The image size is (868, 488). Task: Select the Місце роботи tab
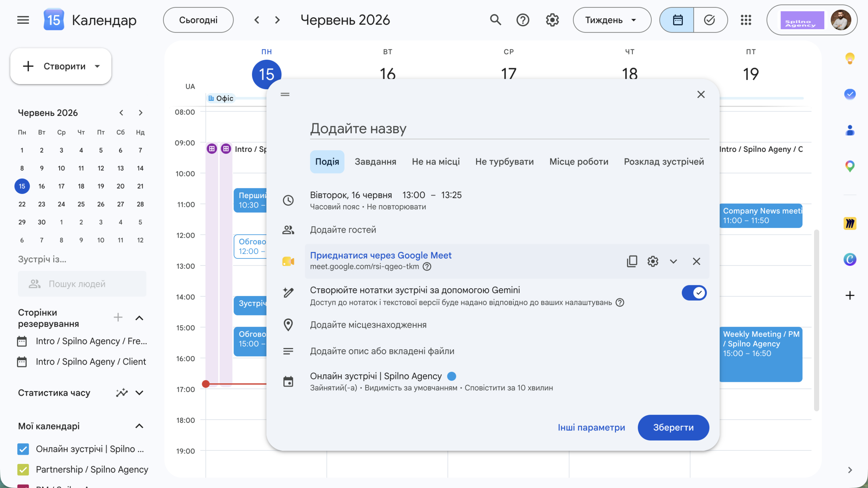[579, 162]
